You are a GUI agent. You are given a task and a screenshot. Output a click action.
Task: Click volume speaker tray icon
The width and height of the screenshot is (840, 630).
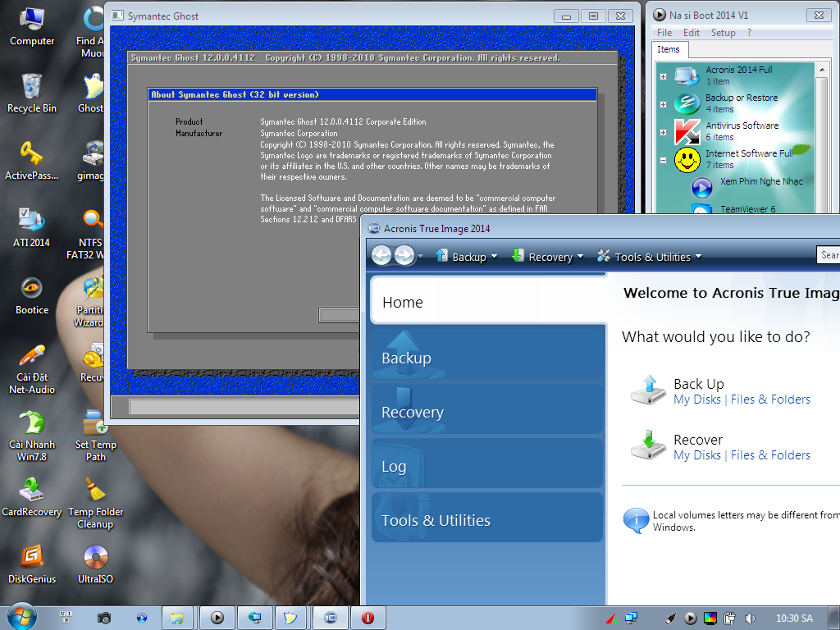pos(750,619)
